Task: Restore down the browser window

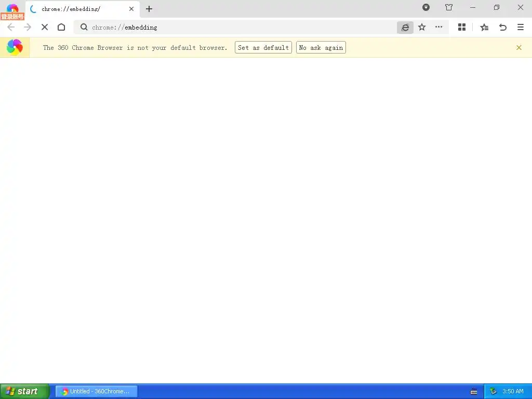Action: click(497, 7)
